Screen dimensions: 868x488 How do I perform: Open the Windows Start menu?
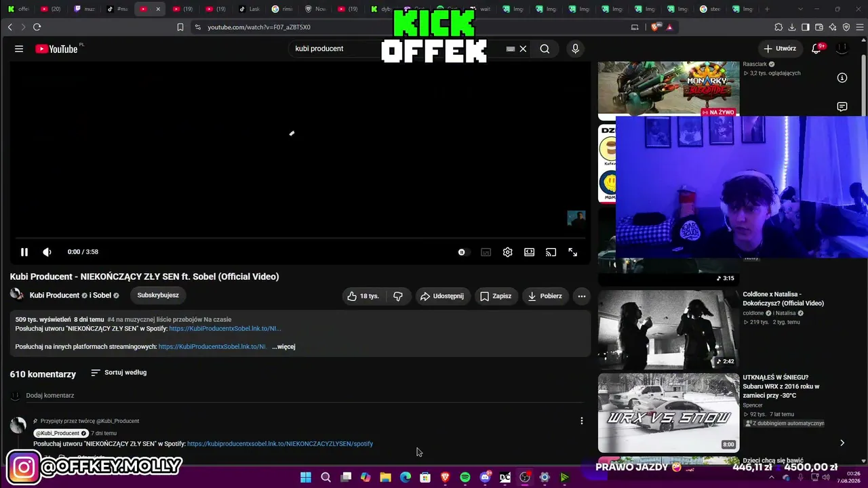[x=306, y=477]
